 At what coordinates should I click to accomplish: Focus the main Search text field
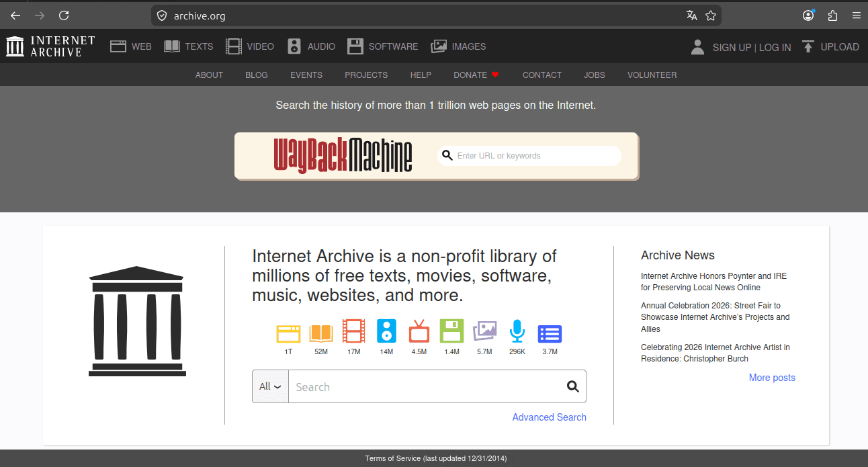(x=427, y=386)
